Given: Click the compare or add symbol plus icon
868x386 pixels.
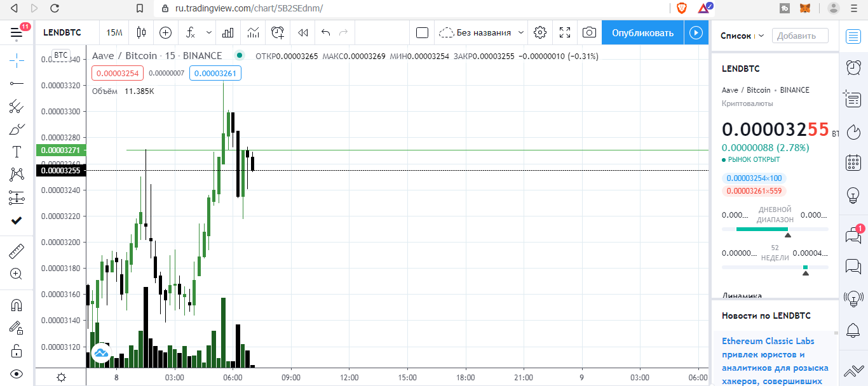Looking at the screenshot, I should click(165, 32).
